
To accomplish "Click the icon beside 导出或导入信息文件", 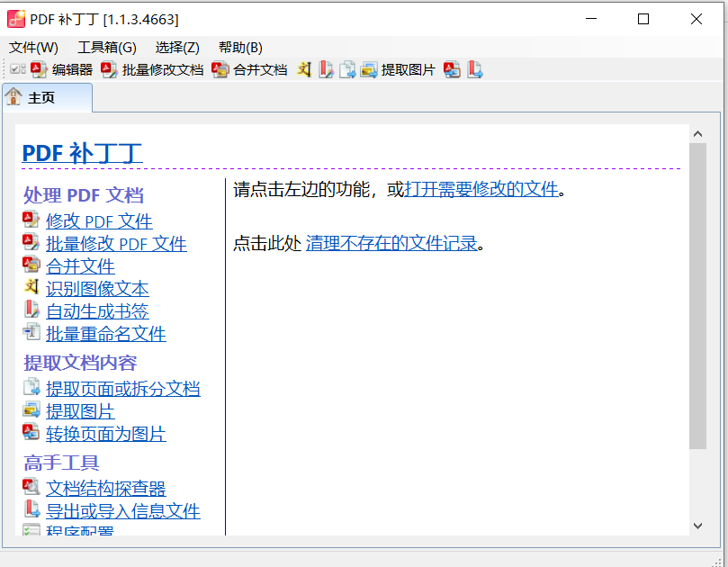I will click(x=31, y=509).
